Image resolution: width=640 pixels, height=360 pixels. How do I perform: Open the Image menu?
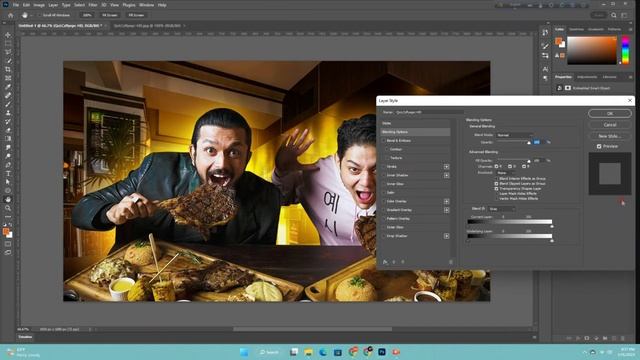(39, 5)
